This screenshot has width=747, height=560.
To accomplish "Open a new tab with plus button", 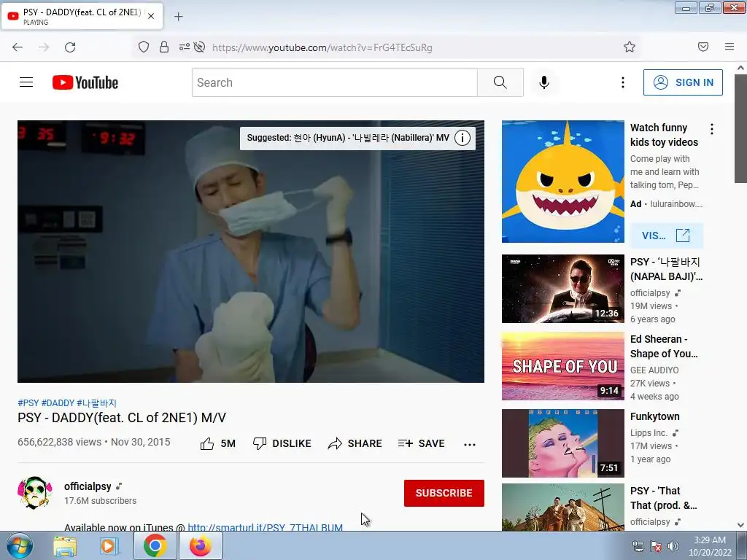I will pyautogui.click(x=178, y=17).
